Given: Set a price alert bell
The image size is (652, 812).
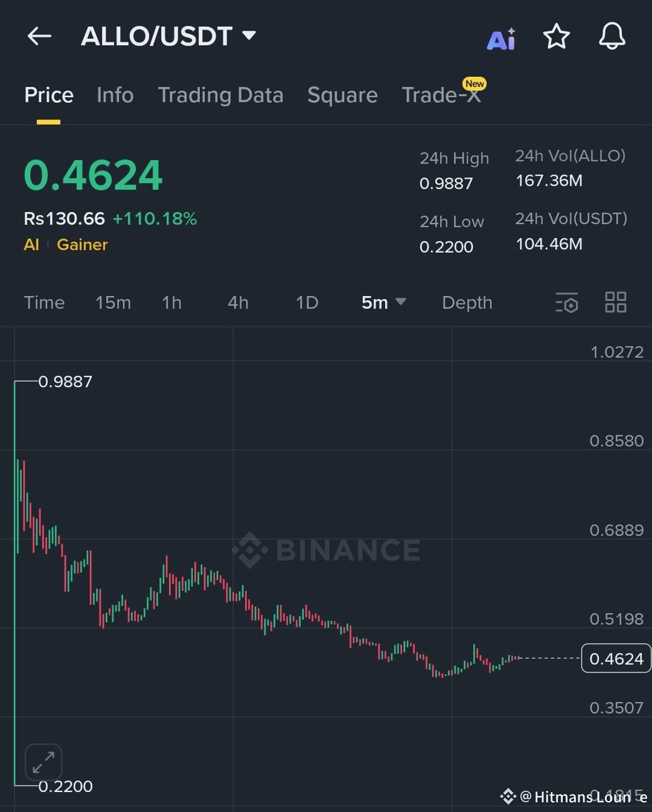Looking at the screenshot, I should click(612, 36).
